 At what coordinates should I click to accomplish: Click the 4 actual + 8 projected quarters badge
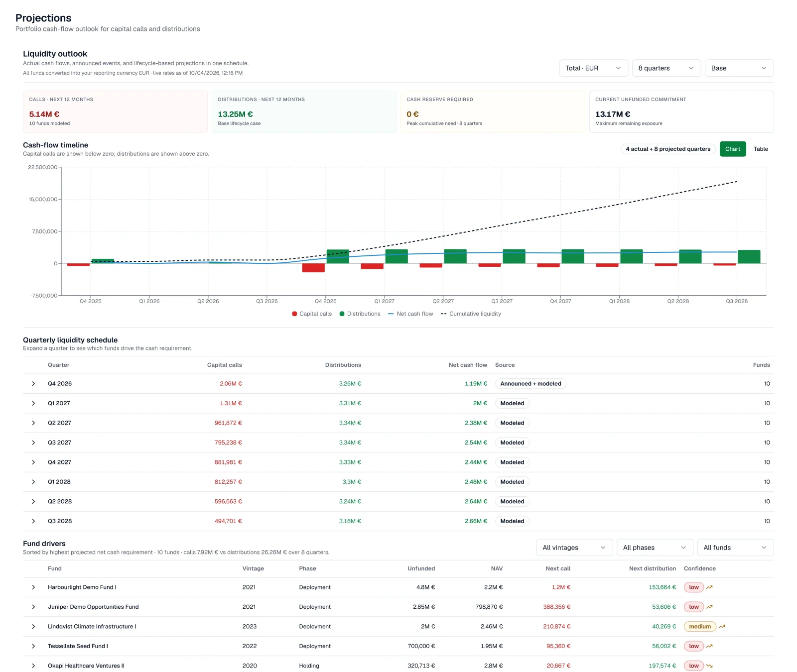click(668, 149)
